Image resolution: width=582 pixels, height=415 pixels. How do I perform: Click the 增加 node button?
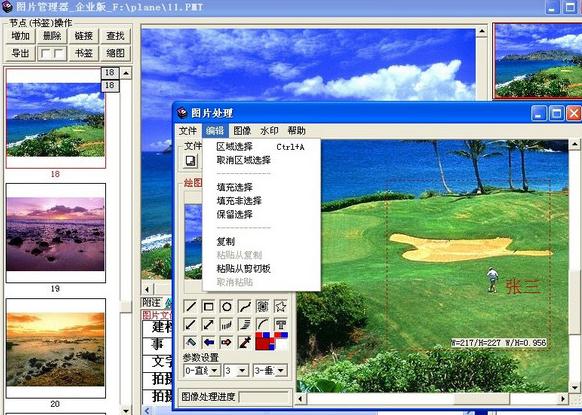coord(21,36)
